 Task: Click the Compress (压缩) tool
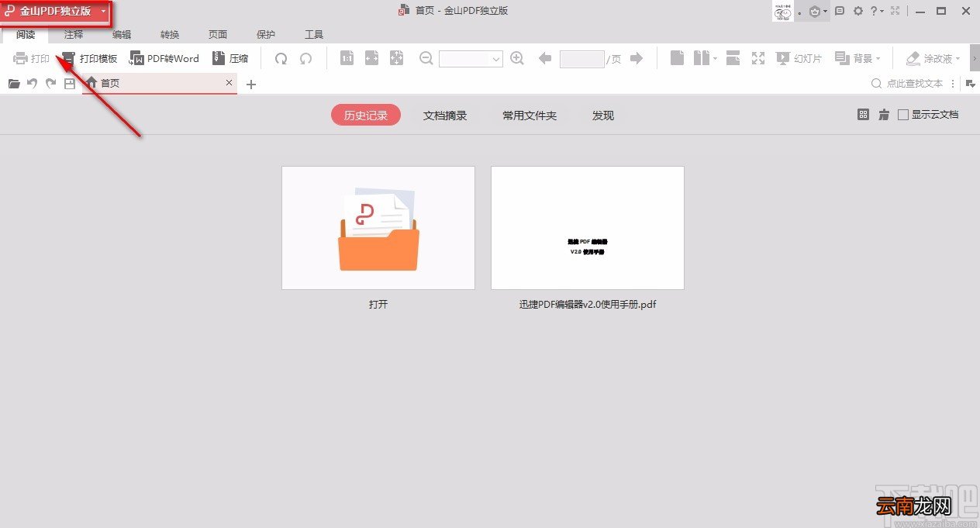click(x=230, y=58)
